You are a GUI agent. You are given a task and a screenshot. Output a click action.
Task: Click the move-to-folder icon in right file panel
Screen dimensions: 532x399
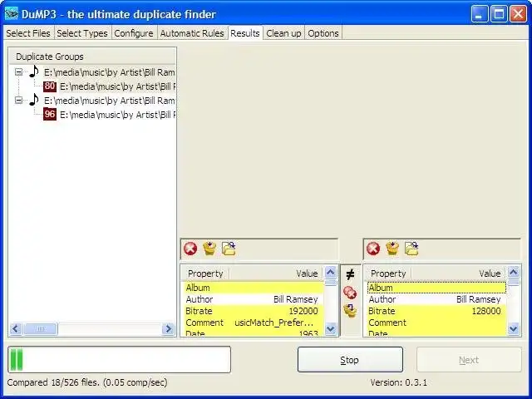click(411, 249)
